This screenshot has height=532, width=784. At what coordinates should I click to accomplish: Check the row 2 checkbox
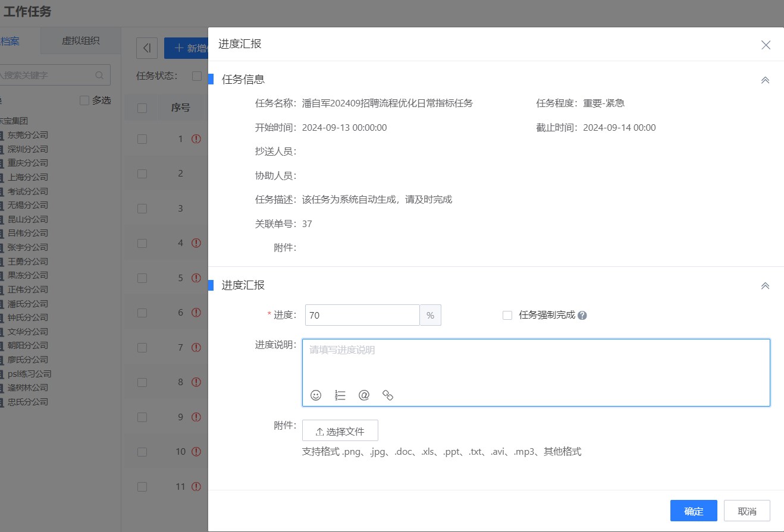[x=142, y=174]
